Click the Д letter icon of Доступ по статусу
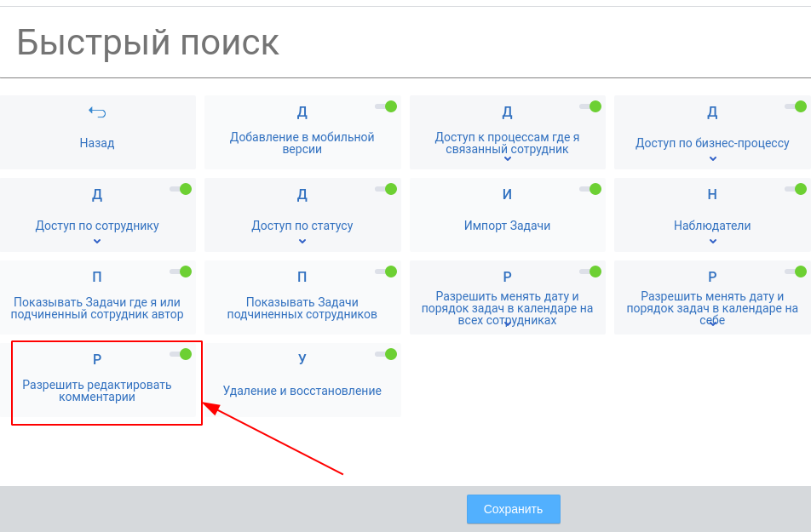811x532 pixels. [302, 195]
